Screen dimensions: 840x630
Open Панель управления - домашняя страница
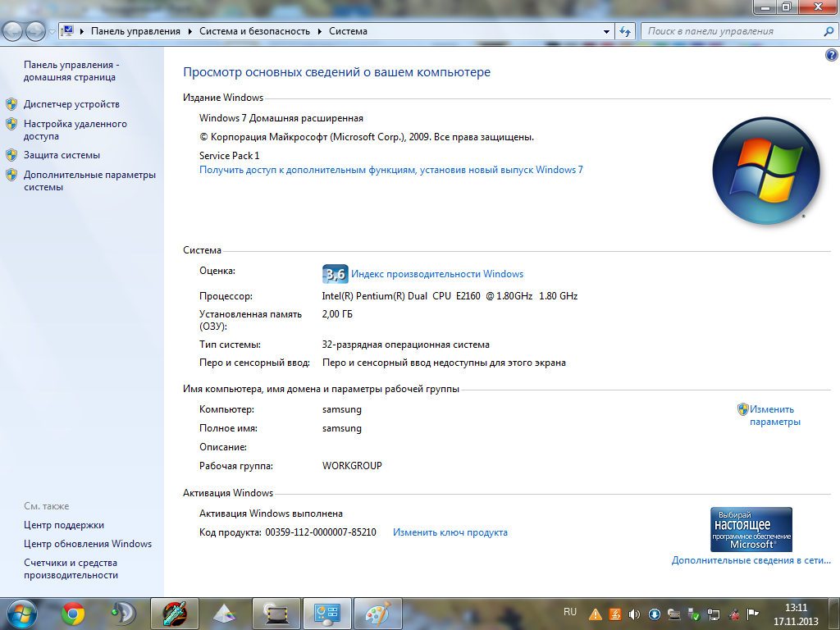coord(71,71)
